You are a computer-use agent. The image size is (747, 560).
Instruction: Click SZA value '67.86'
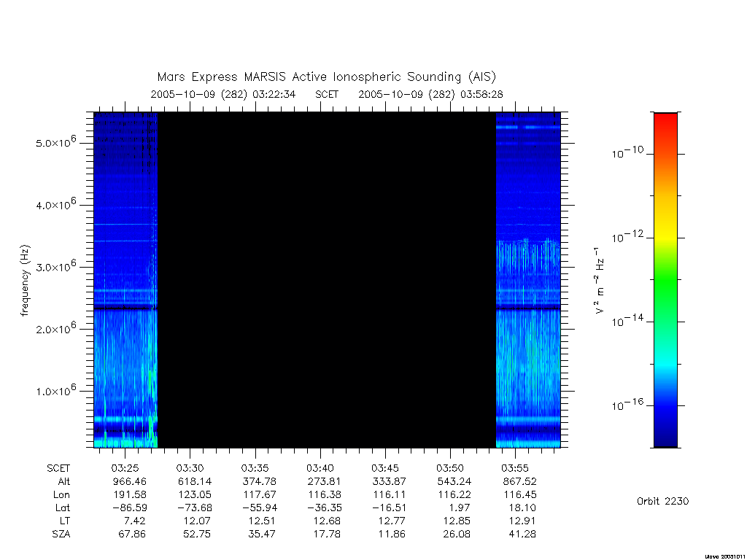click(x=132, y=534)
